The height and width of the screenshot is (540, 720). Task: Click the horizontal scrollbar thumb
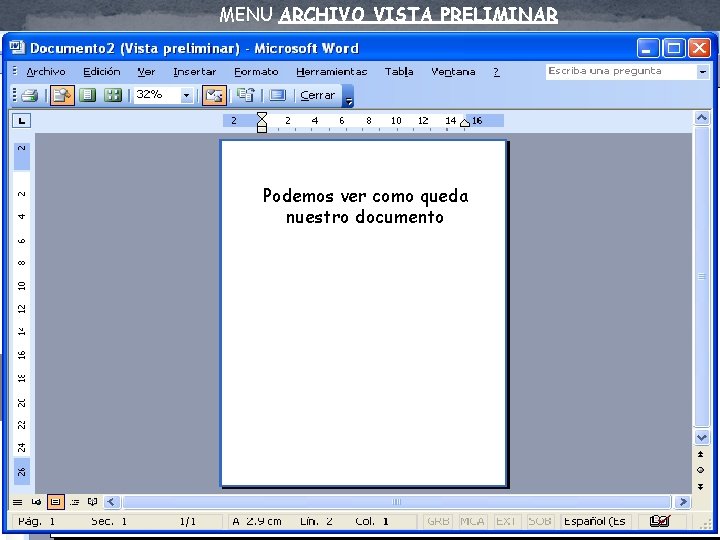point(397,502)
